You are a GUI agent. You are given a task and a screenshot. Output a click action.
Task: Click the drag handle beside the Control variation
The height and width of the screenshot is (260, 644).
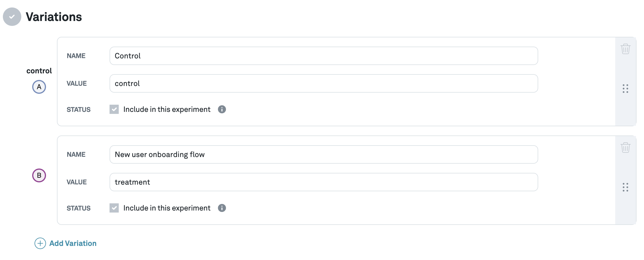626,89
